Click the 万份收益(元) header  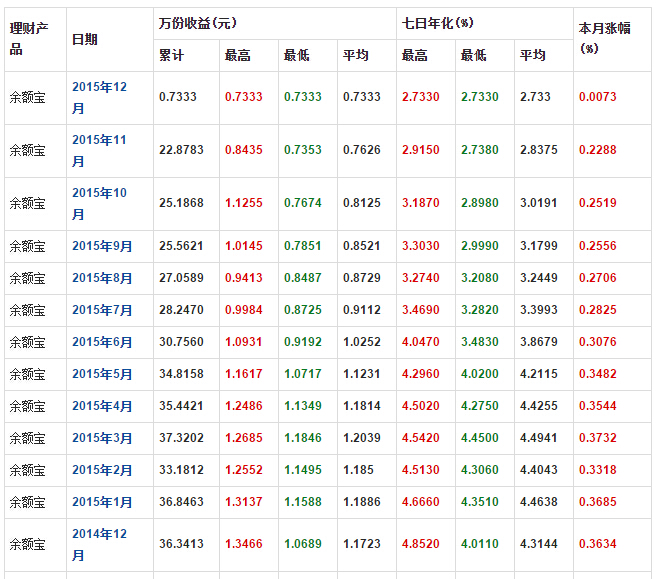click(198, 23)
